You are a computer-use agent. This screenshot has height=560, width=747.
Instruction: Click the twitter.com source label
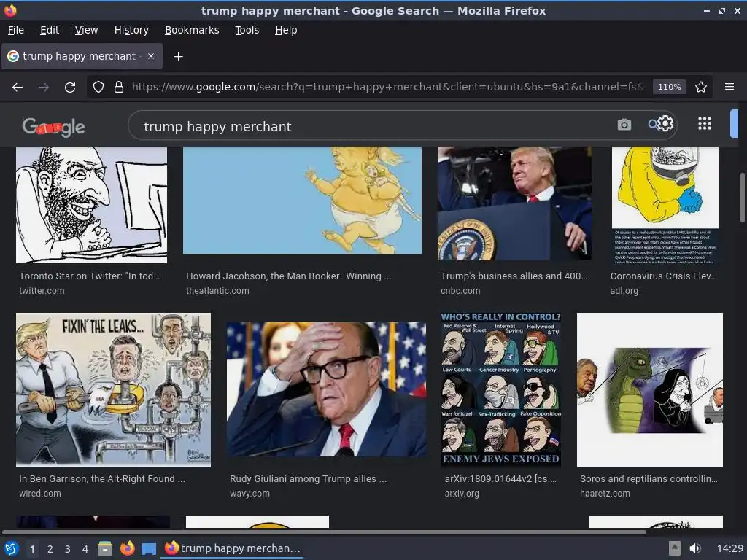(42, 290)
